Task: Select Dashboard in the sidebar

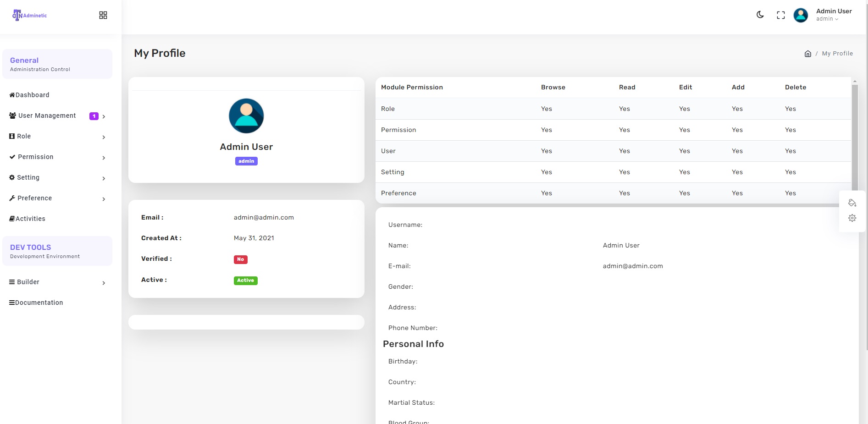Action: coord(32,95)
